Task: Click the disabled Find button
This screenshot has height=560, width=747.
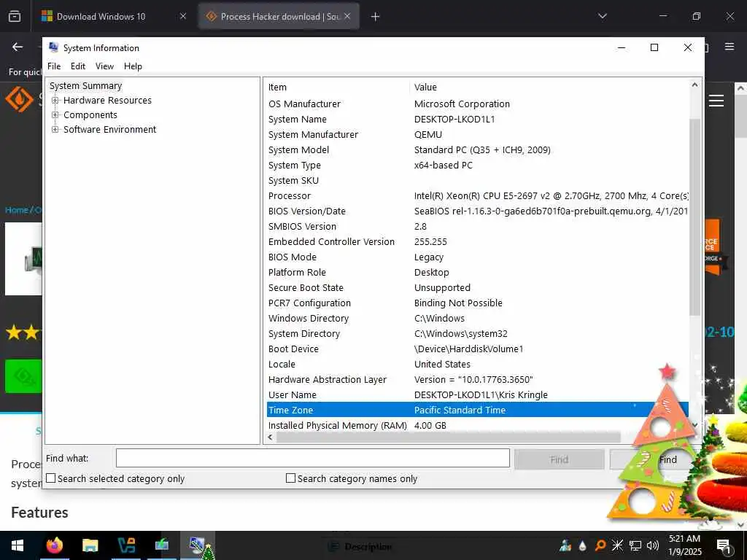Action: click(559, 459)
